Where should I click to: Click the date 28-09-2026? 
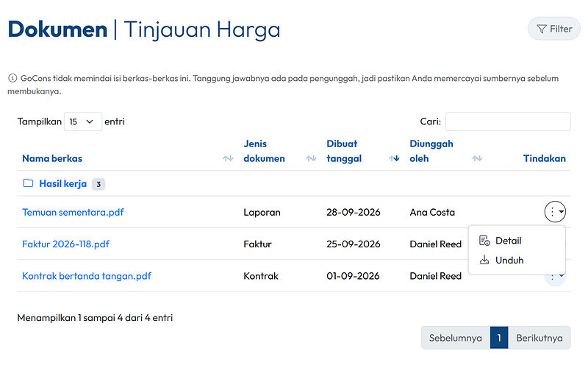pyautogui.click(x=354, y=212)
